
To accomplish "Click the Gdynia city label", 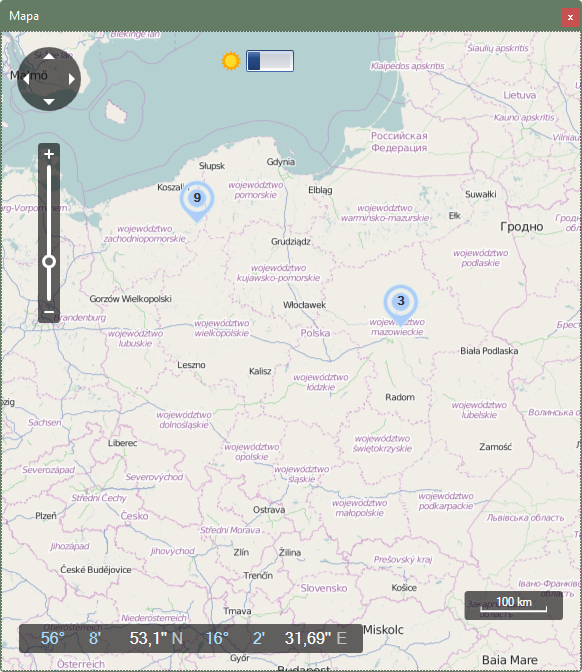I will pos(281,162).
